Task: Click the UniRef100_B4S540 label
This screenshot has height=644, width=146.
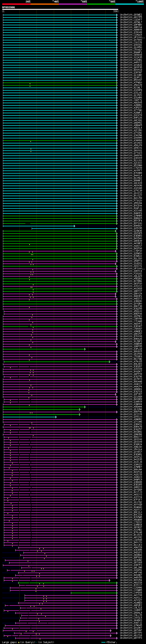Action: [x=131, y=239]
